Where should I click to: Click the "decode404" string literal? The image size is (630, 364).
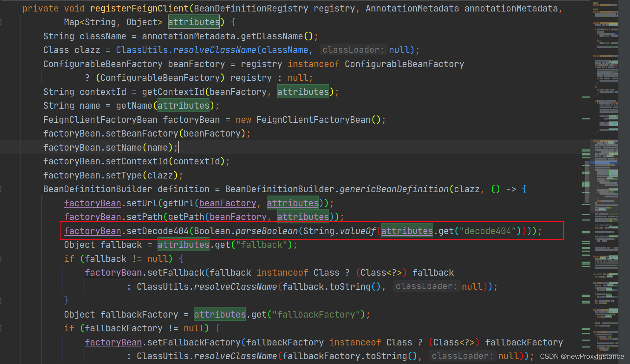click(488, 231)
